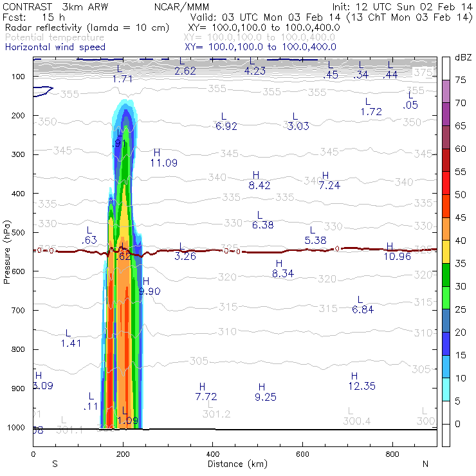The height and width of the screenshot is (476, 476).
Task: Select the 1.41 low wind speed marker
Action: click(x=71, y=343)
